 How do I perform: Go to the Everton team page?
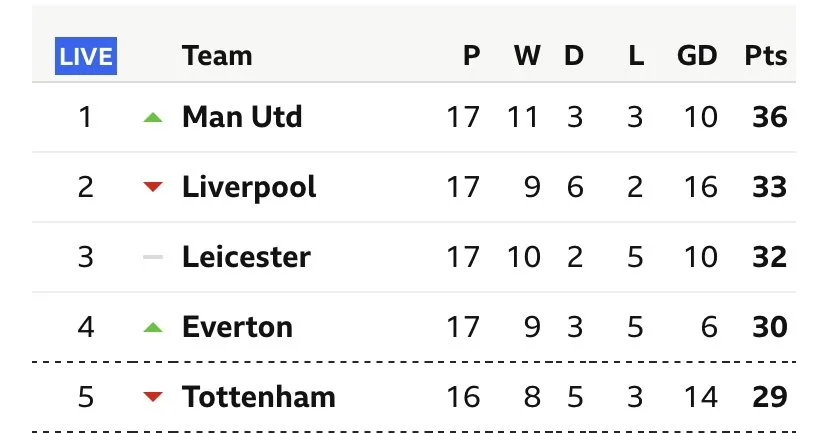[237, 327]
